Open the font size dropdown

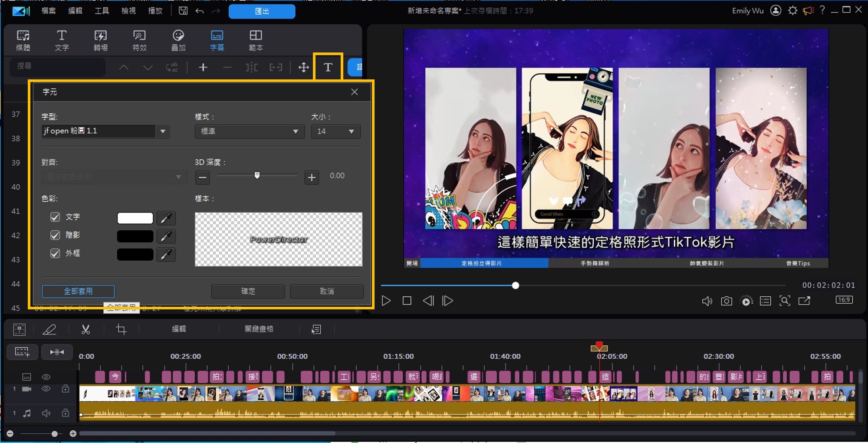(x=335, y=131)
